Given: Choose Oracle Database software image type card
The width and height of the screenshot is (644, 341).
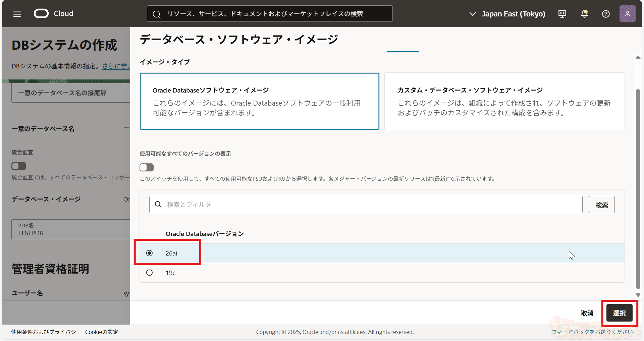Looking at the screenshot, I should pos(259,101).
